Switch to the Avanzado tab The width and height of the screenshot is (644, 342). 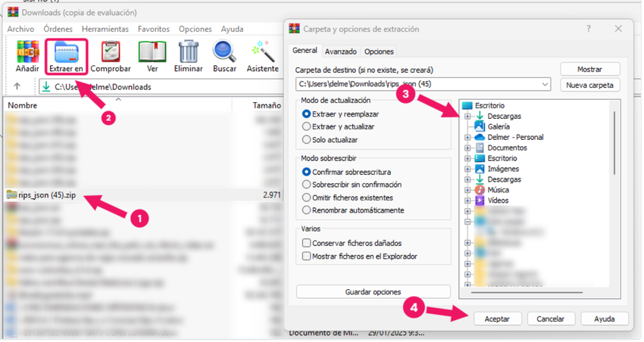(341, 51)
